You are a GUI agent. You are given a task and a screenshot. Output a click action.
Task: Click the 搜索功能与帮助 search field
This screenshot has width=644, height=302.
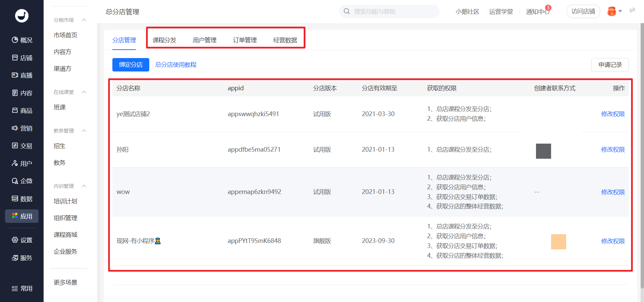(389, 11)
